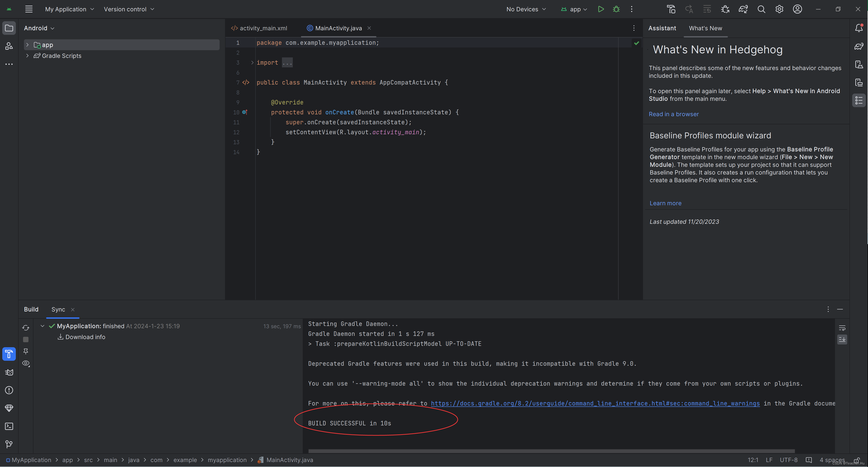This screenshot has width=868, height=467.
Task: Close the MainActivity.java editor tab
Action: [x=369, y=28]
